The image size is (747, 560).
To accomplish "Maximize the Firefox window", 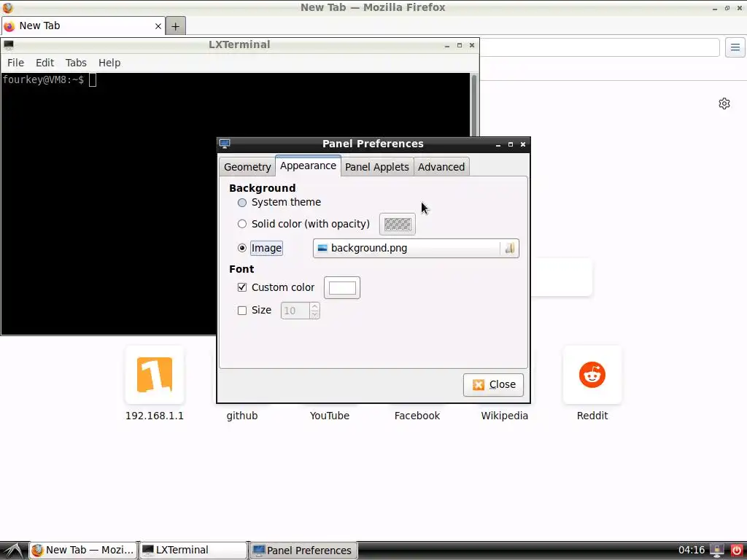I will [727, 8].
